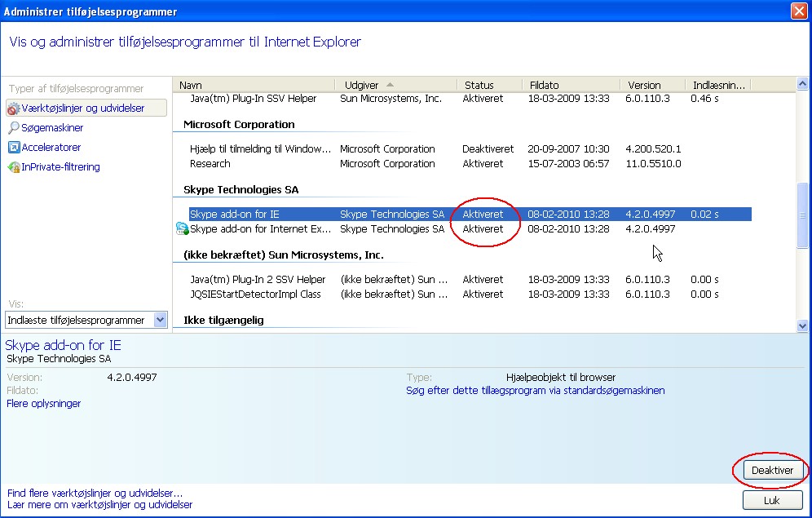
Task: Close the Administrer tilføjelsesprogrammer window
Action: (799, 11)
